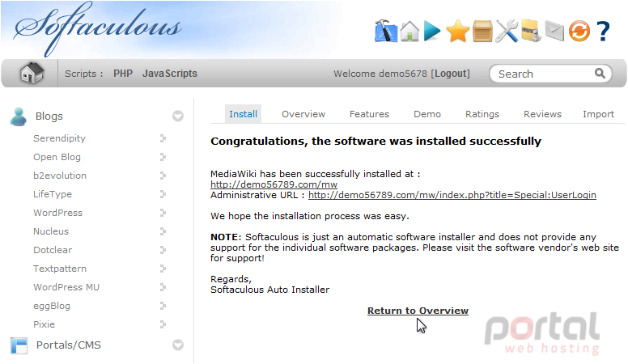Click the arrow icon next to eggBlog

tap(163, 306)
